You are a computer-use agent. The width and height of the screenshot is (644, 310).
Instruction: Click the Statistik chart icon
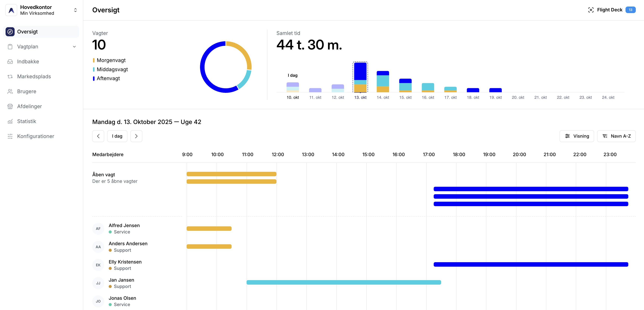click(10, 121)
